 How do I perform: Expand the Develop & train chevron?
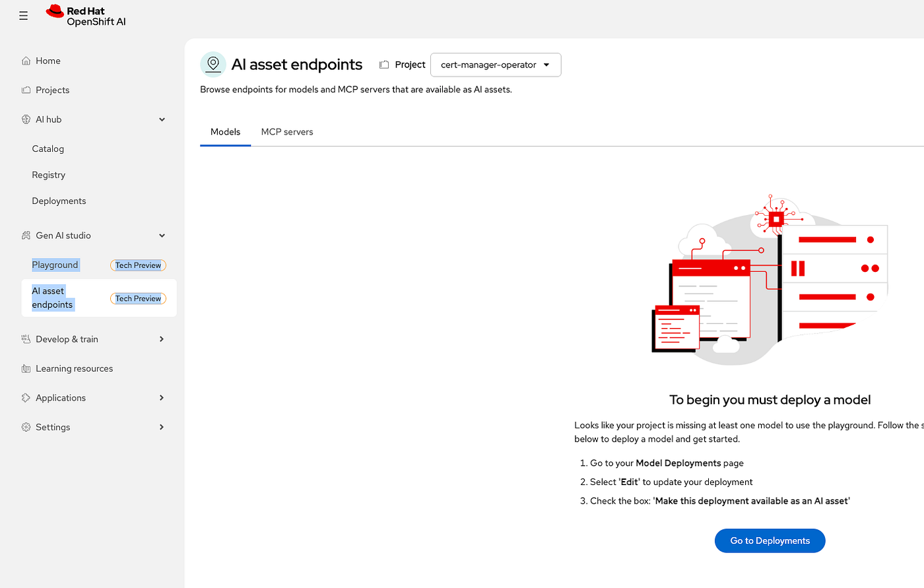[162, 339]
